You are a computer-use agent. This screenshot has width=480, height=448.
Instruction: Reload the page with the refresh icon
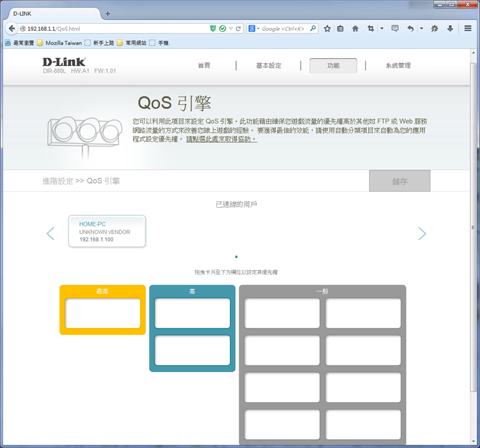(x=238, y=29)
